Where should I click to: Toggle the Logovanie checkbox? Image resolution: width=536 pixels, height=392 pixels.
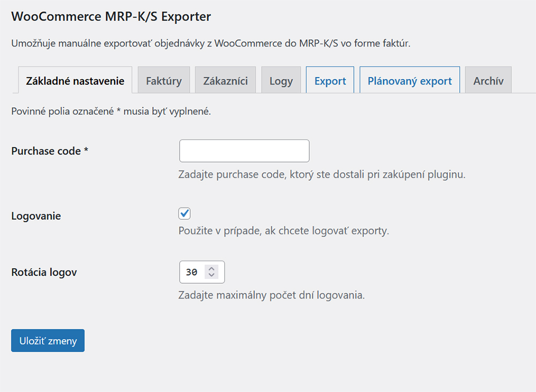(184, 213)
